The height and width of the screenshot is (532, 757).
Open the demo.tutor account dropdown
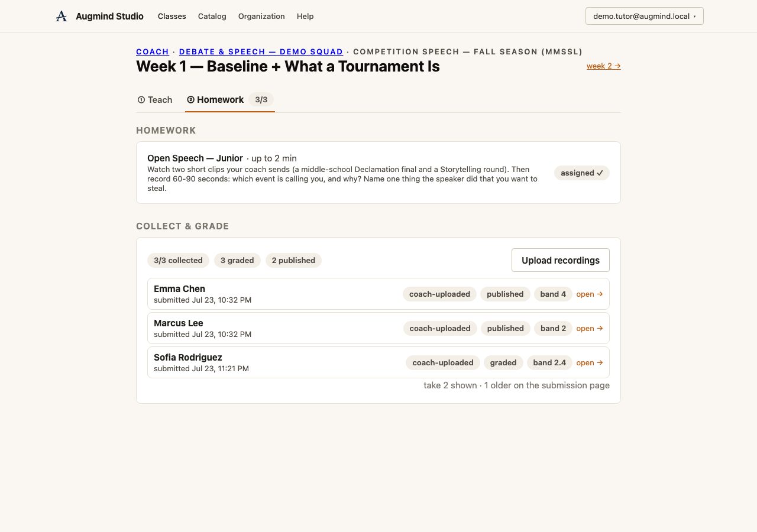[644, 16]
